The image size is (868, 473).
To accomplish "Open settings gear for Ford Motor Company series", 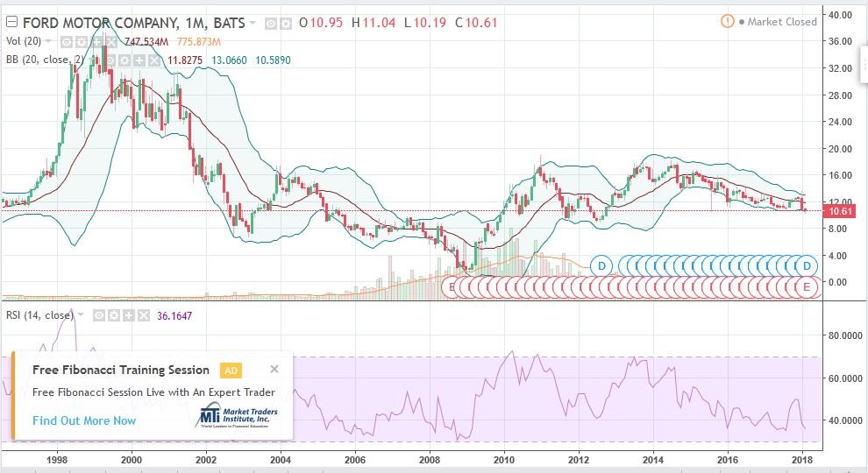I will [x=285, y=24].
